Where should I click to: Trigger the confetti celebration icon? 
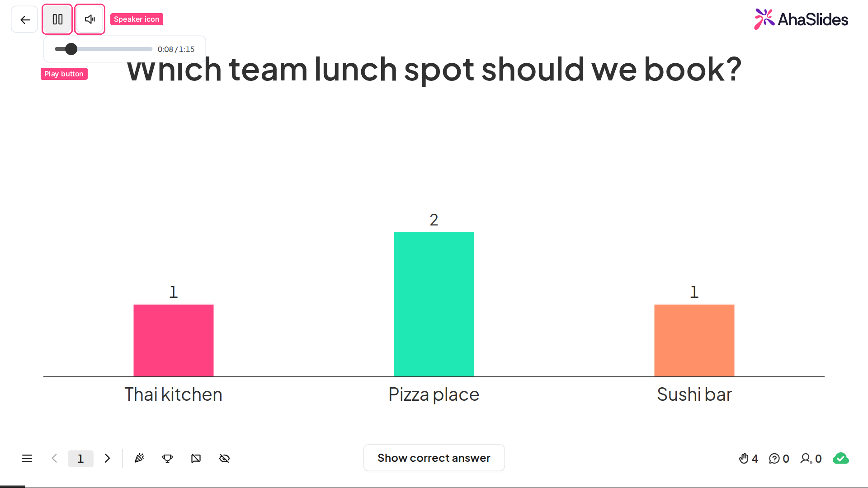139,459
